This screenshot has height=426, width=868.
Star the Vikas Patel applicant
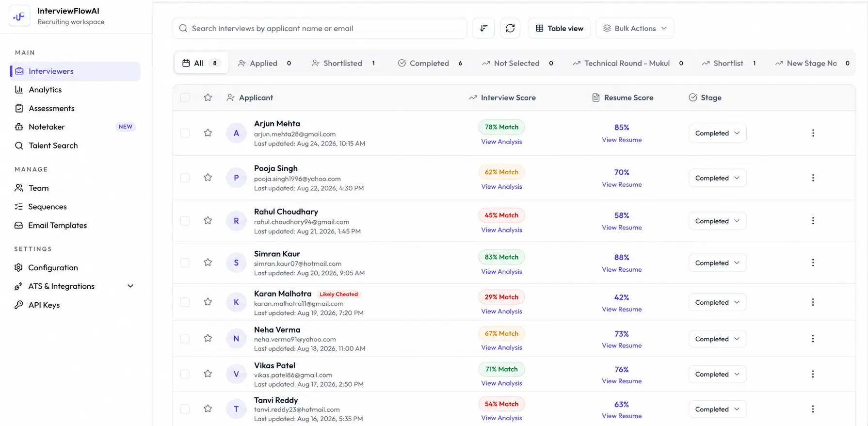pyautogui.click(x=208, y=374)
